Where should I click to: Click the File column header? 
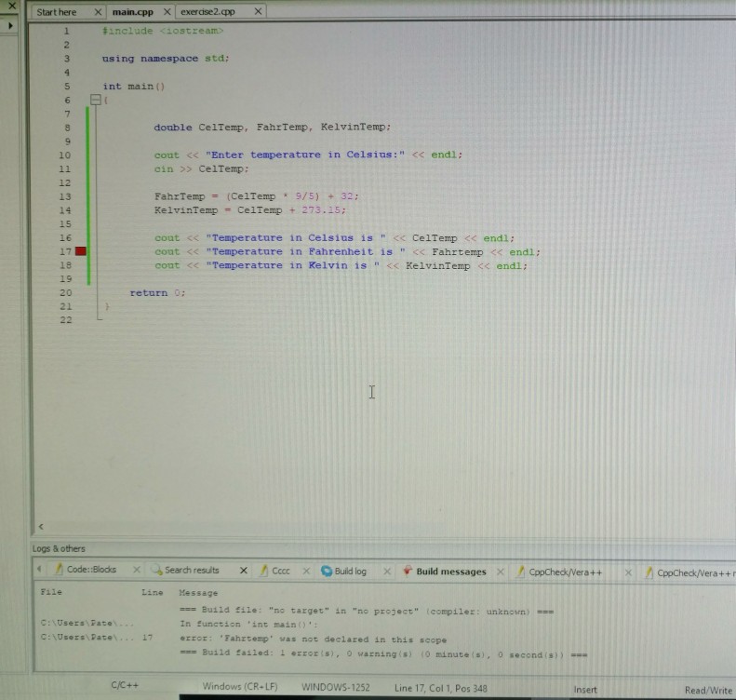tap(51, 591)
